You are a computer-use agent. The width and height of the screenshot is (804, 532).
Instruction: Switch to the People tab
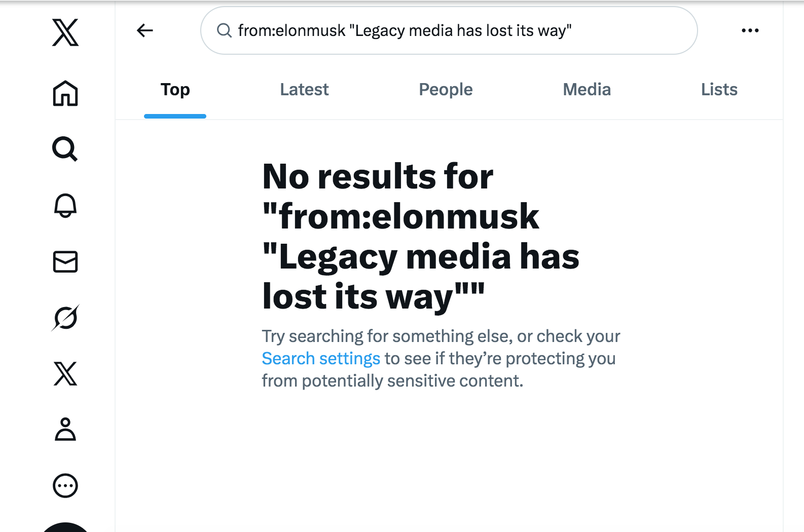click(446, 90)
